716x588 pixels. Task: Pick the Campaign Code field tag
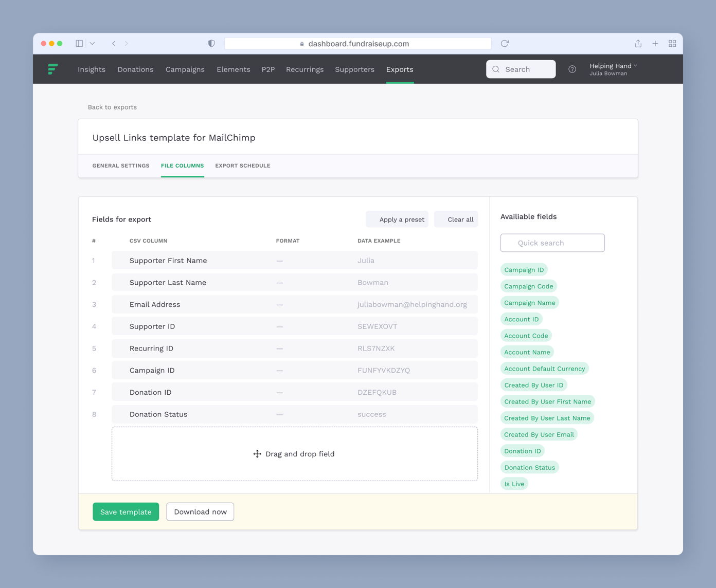pyautogui.click(x=529, y=286)
